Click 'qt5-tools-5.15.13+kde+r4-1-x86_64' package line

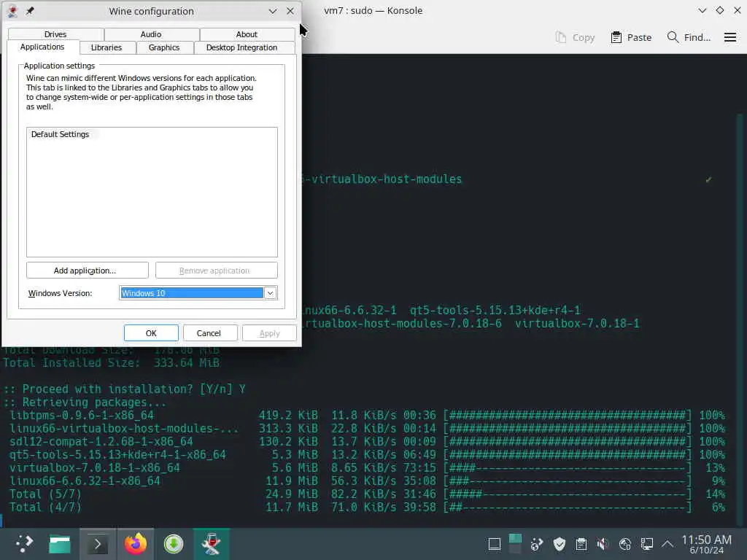(117, 455)
